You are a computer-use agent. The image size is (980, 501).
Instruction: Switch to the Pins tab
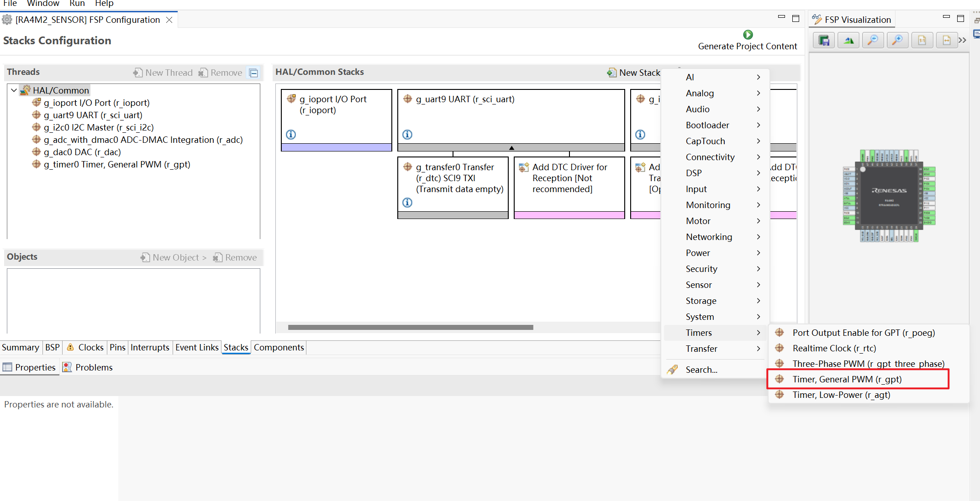coord(117,347)
